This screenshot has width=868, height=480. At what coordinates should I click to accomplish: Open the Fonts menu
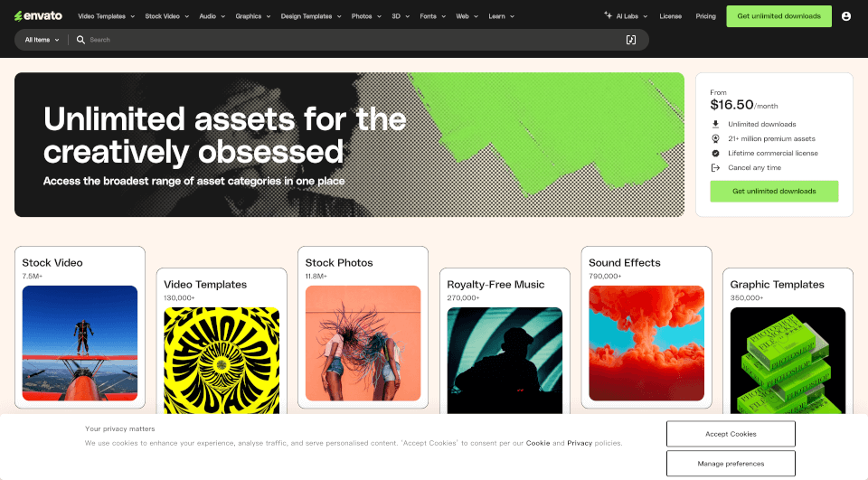pos(433,16)
